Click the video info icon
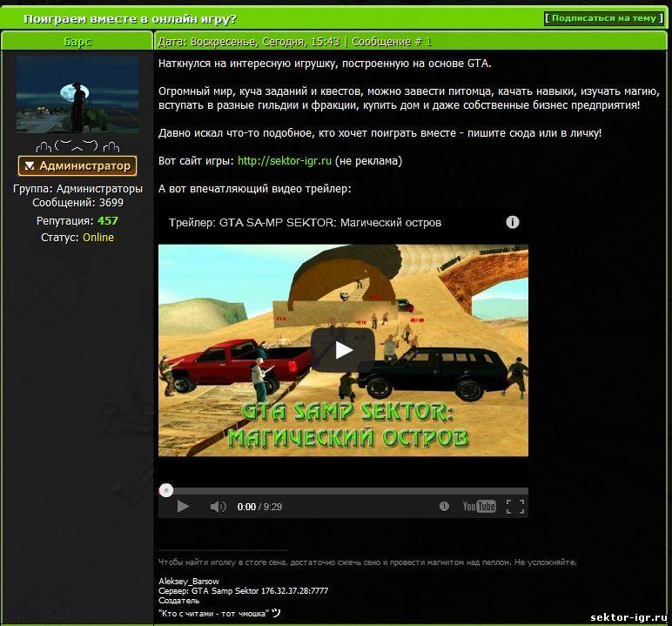672x626 pixels. click(513, 222)
